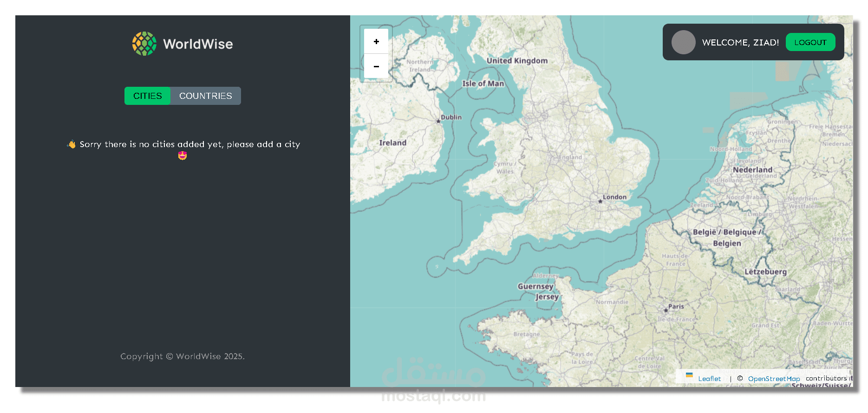
Task: Click the Isle of Man map label
Action: click(x=483, y=84)
